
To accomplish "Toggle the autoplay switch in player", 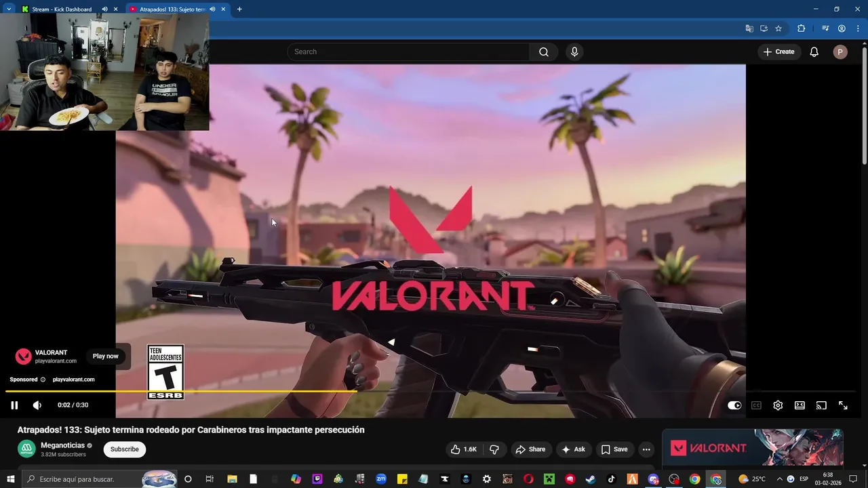I will tap(734, 405).
